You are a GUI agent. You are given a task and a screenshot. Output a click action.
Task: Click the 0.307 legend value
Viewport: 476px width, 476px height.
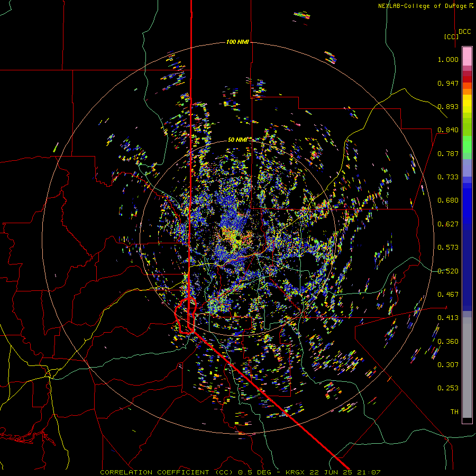point(448,364)
